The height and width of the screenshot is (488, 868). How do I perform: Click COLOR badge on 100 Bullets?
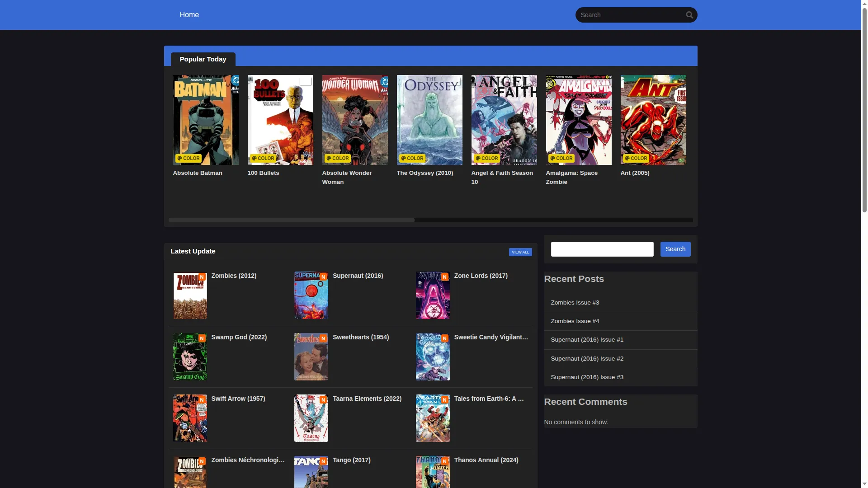(x=263, y=158)
